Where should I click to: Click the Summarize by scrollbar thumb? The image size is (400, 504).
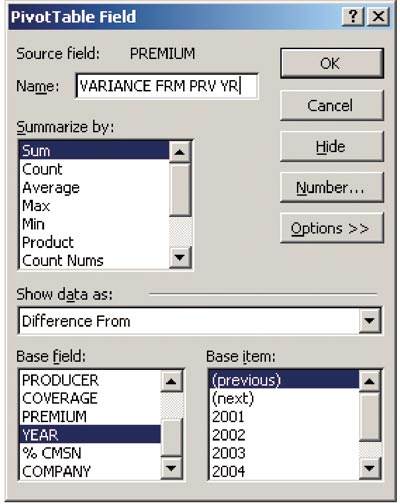180,190
